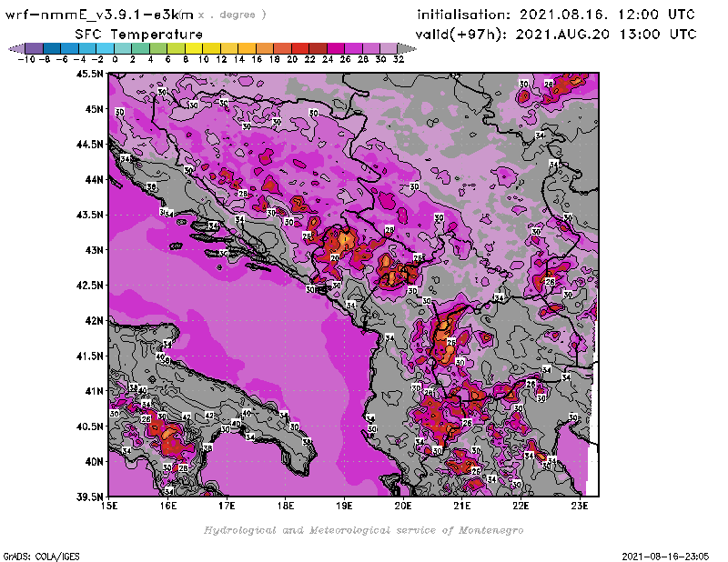This screenshot has height=562, width=728.
Task: Click the '39.5N' latitude label
Action: click(x=89, y=497)
